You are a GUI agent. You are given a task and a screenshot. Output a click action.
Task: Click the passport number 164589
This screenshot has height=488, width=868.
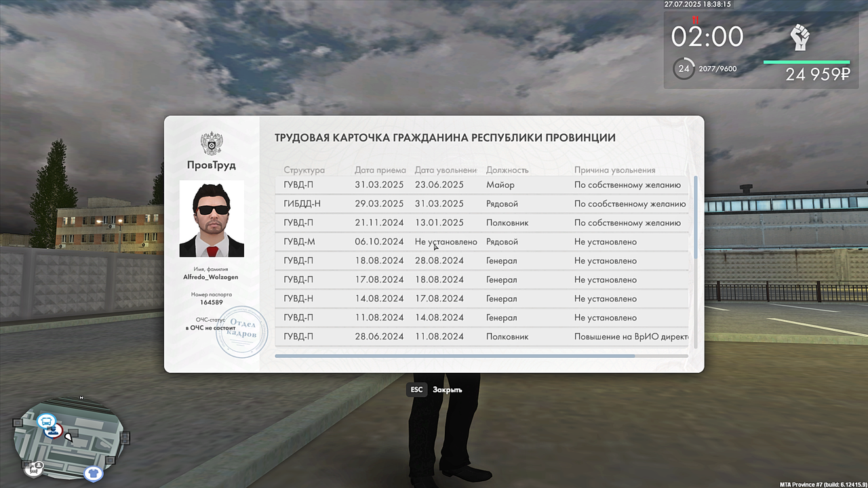[212, 302]
